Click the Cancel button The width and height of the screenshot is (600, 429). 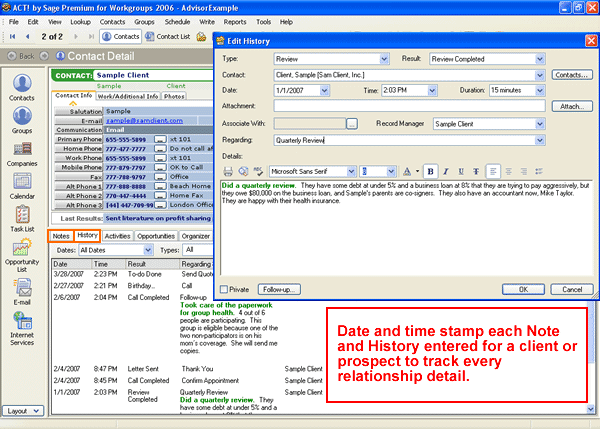click(x=572, y=289)
